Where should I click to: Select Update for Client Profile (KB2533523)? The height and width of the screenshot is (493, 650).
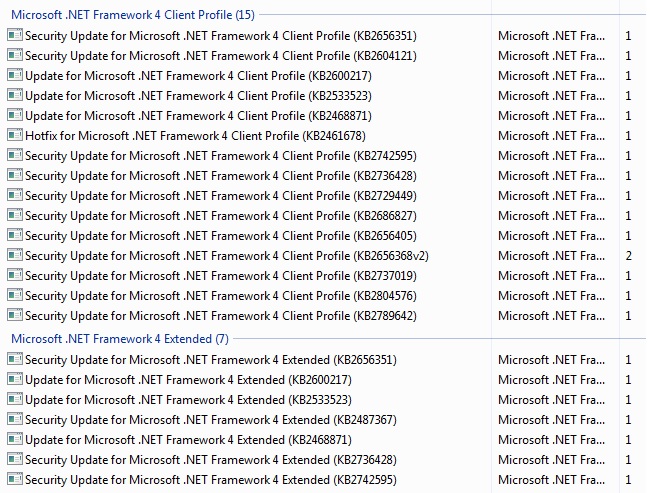pos(198,96)
